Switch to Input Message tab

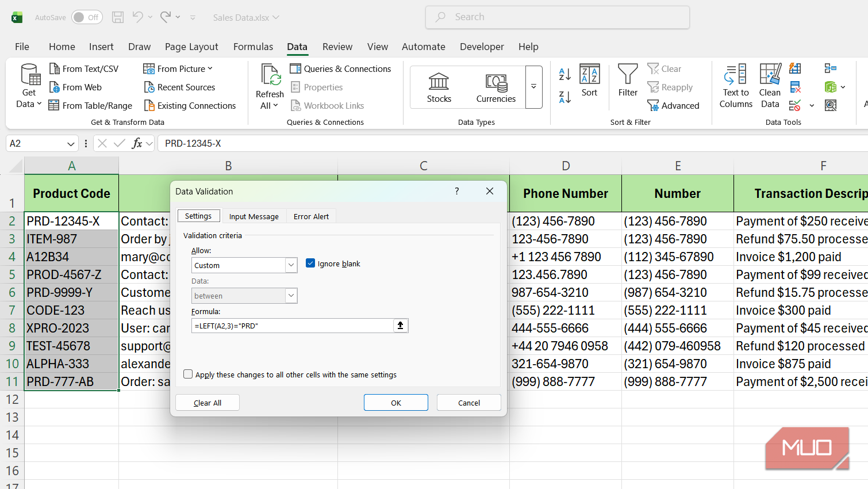click(x=254, y=216)
